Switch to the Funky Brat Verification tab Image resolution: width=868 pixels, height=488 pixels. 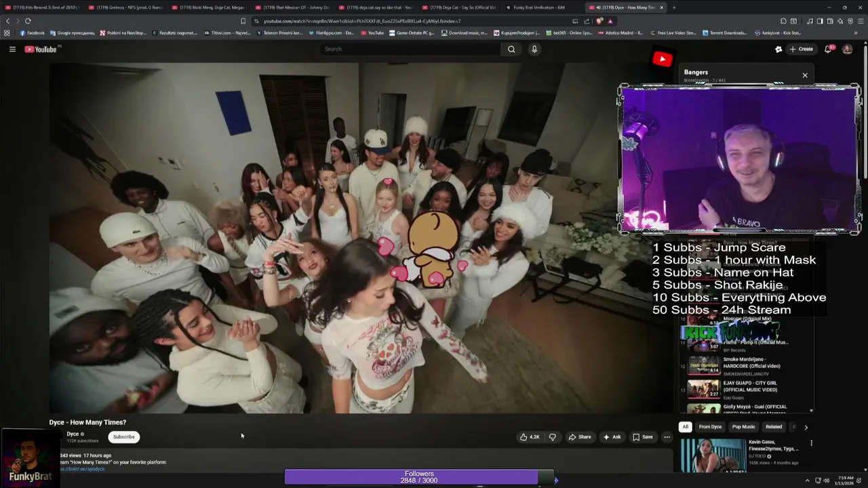[542, 7]
